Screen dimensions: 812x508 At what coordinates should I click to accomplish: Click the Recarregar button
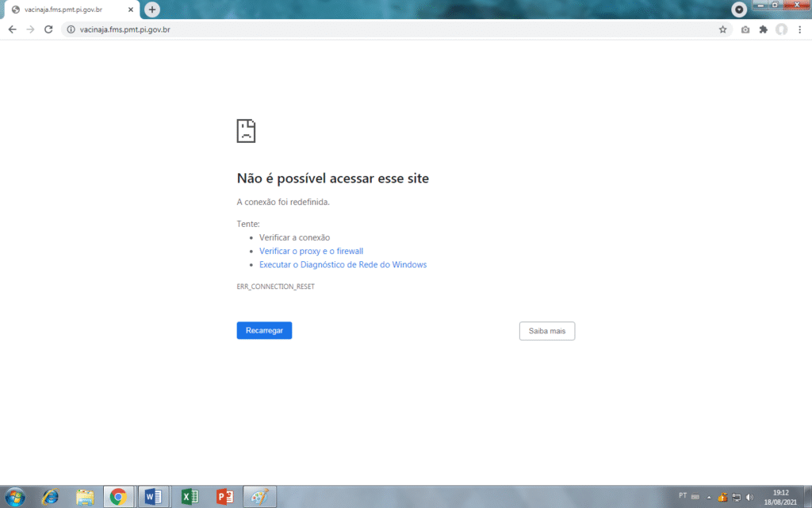(264, 330)
